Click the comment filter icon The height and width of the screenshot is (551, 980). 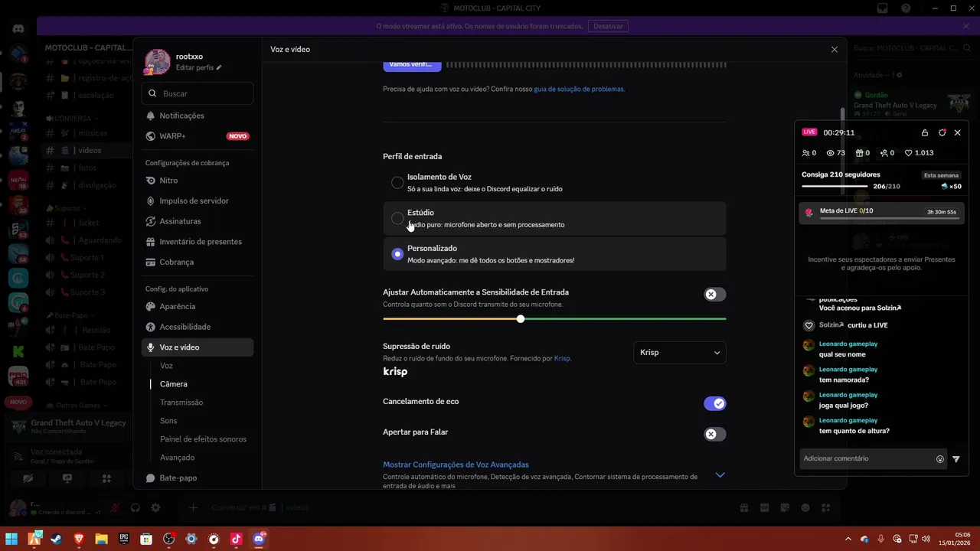(956, 459)
